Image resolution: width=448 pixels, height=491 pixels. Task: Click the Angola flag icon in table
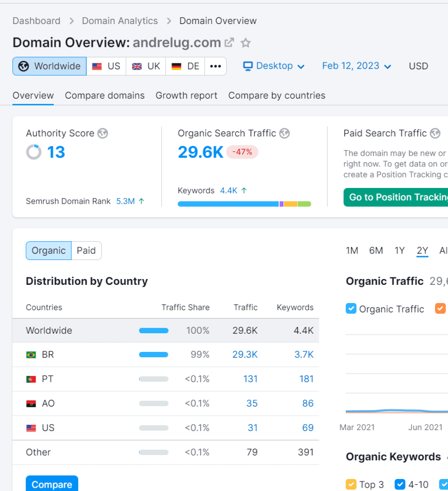[31, 404]
